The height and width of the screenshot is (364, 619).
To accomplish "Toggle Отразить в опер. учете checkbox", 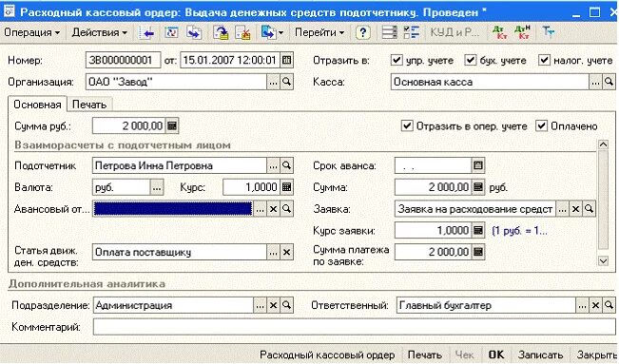I will point(407,126).
